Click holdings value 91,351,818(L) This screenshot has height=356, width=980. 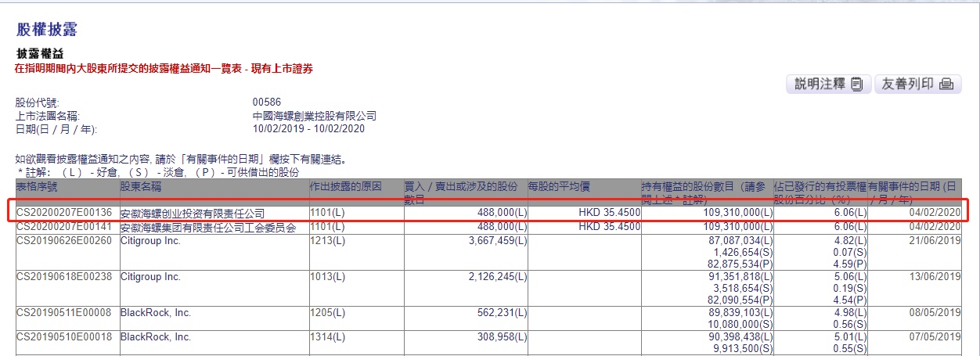741,276
